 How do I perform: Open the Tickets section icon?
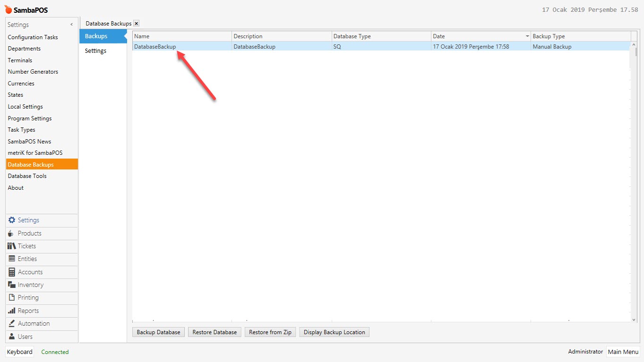(x=11, y=246)
